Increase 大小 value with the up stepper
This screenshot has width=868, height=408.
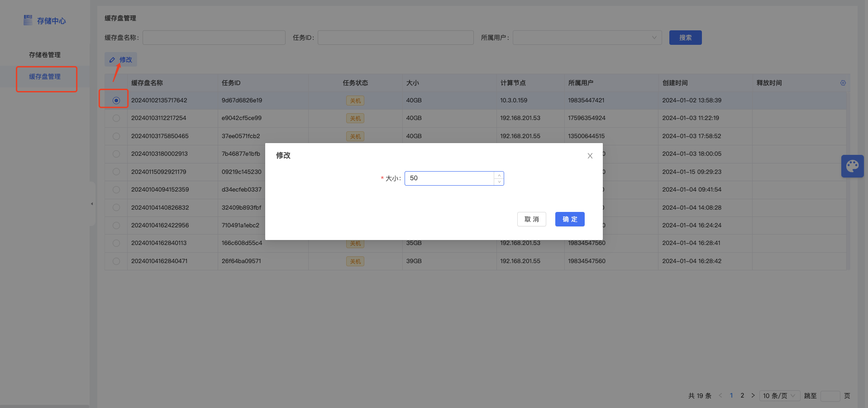(499, 175)
